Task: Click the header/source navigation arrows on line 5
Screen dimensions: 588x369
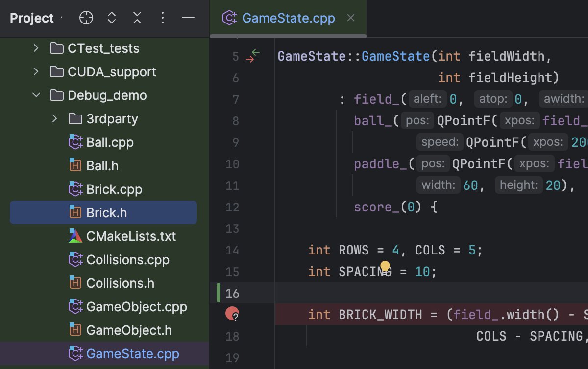Action: pyautogui.click(x=252, y=56)
